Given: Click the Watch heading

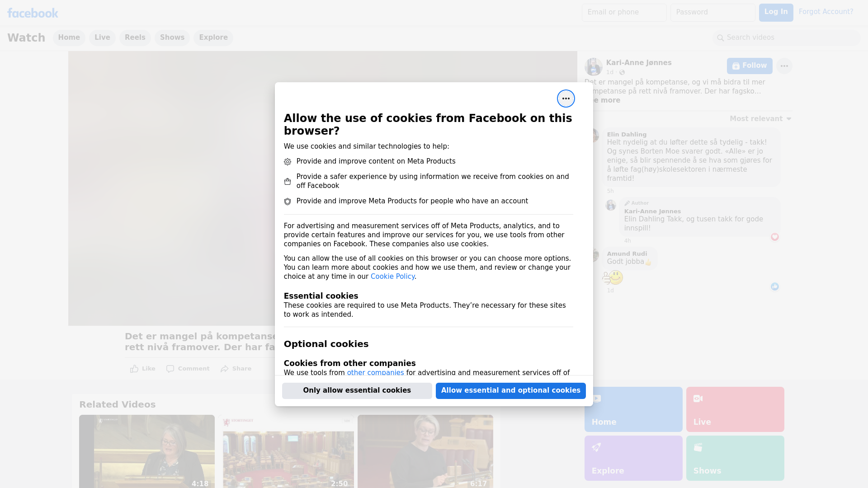Looking at the screenshot, I should (26, 38).
